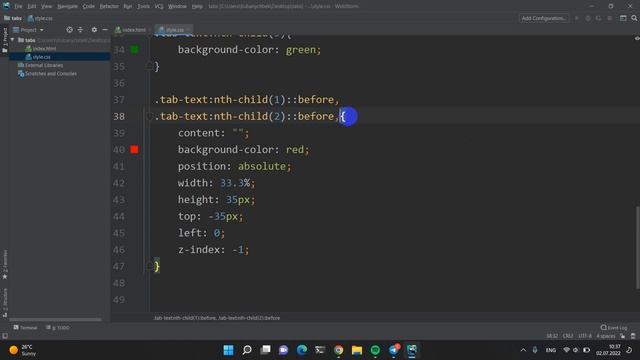Click the selector breadcrumb below the editor

217,318
